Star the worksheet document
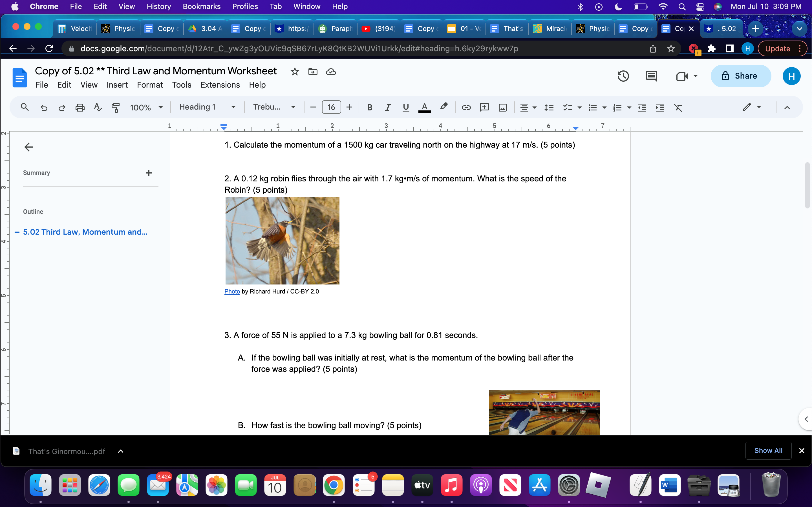 coord(295,72)
